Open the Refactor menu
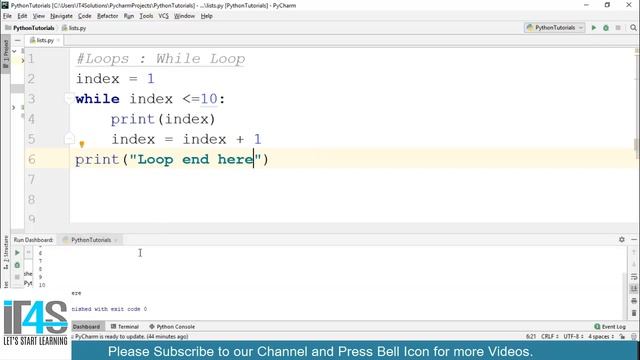This screenshot has width=640, height=360. click(x=107, y=16)
